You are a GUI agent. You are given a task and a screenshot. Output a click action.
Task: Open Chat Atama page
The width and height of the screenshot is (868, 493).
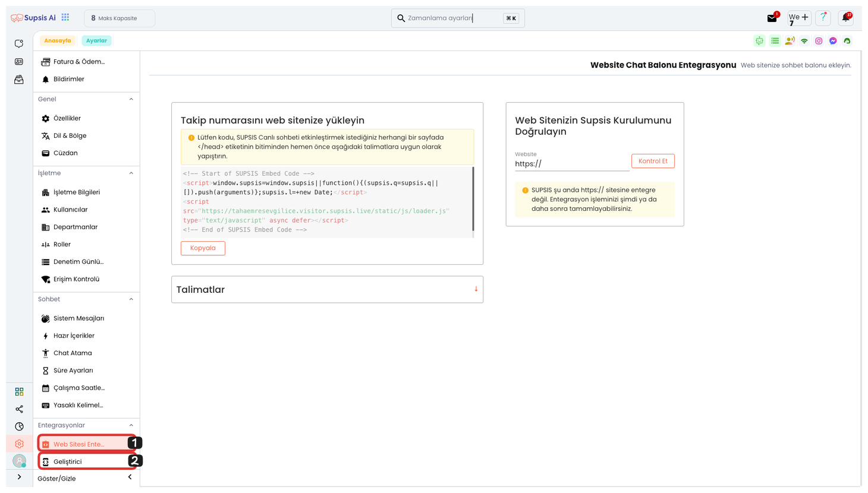point(86,353)
